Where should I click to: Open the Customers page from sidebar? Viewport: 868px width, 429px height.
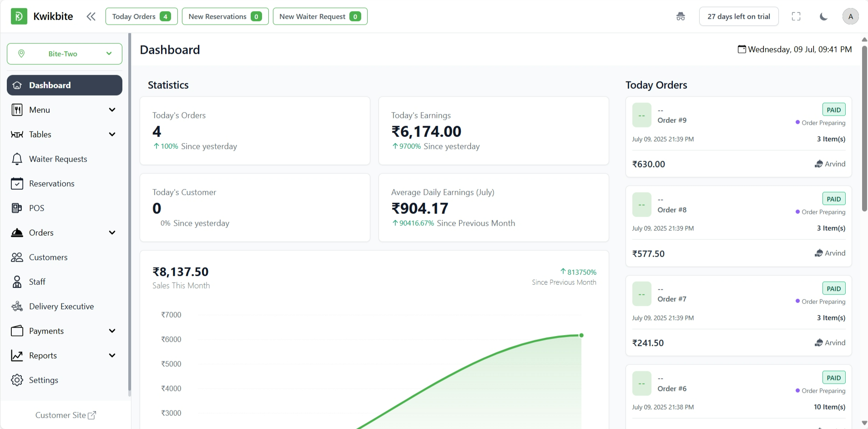tap(48, 257)
